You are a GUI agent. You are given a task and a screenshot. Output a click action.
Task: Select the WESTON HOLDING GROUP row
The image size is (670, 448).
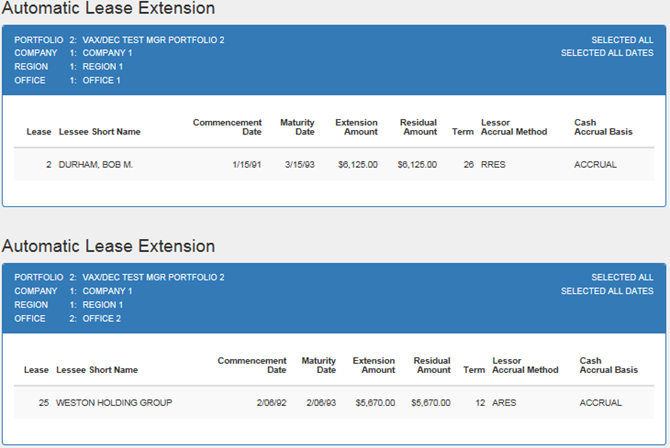coord(334,403)
